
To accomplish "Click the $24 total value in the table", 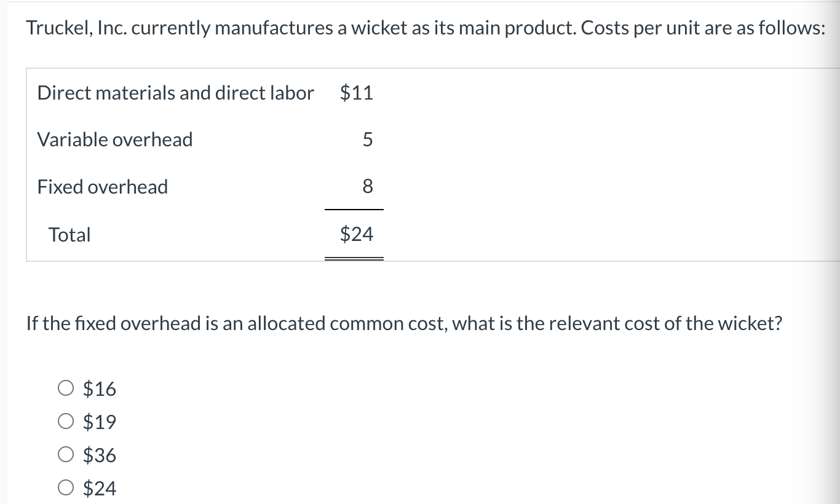I will coord(357,234).
